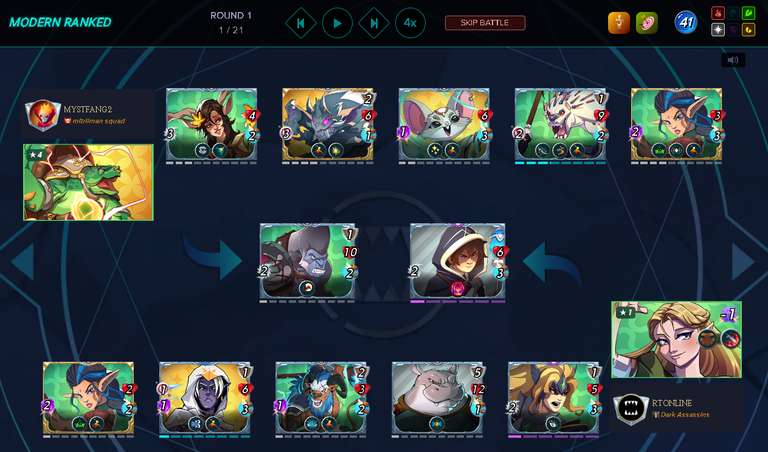This screenshot has height=452, width=768.
Task: Click the right side navigation arrow
Action: pos(744,262)
